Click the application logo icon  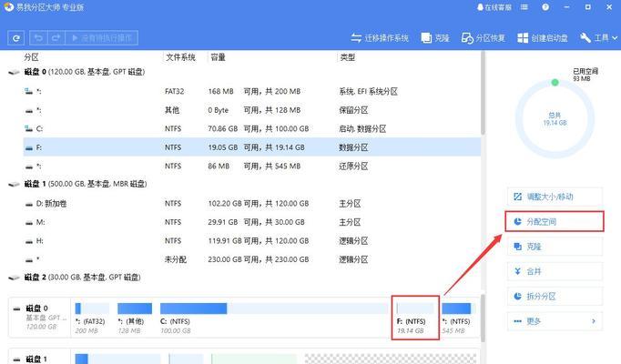coord(9,7)
